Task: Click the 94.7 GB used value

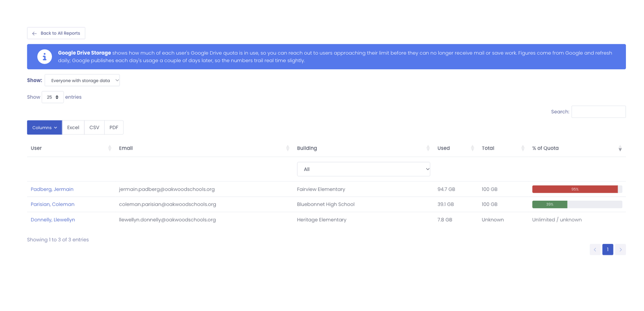Action: point(446,189)
